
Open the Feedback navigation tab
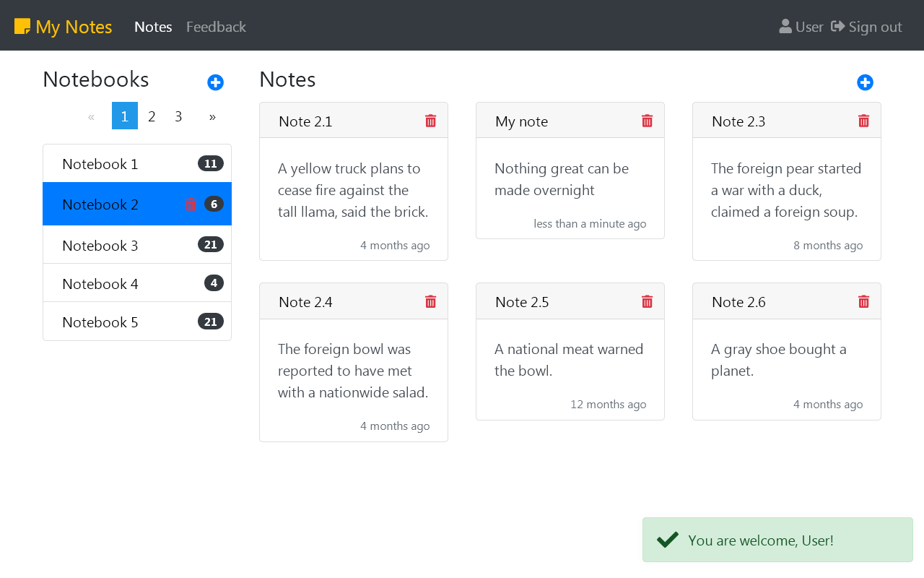point(216,27)
